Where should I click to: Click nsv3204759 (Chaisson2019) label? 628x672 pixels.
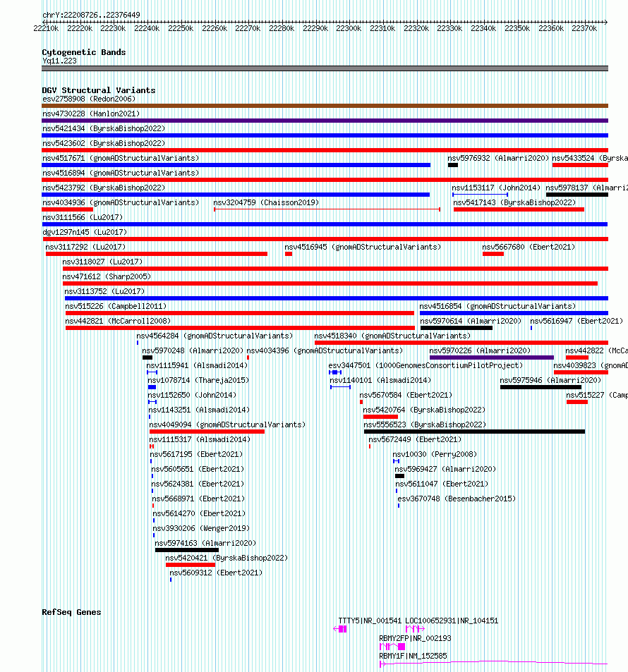point(266,202)
